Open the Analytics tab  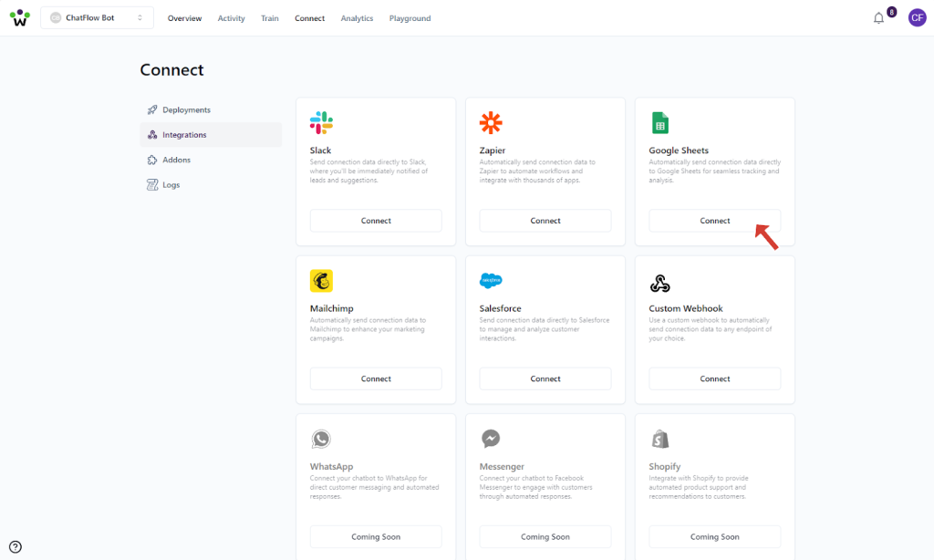tap(357, 18)
